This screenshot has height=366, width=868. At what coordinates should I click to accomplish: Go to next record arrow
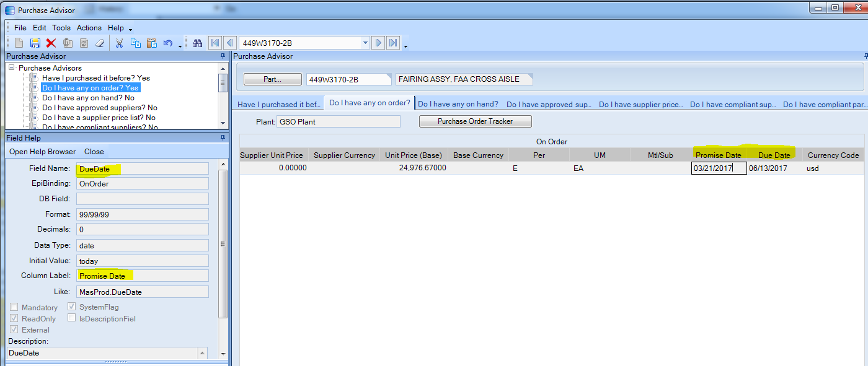pos(378,43)
